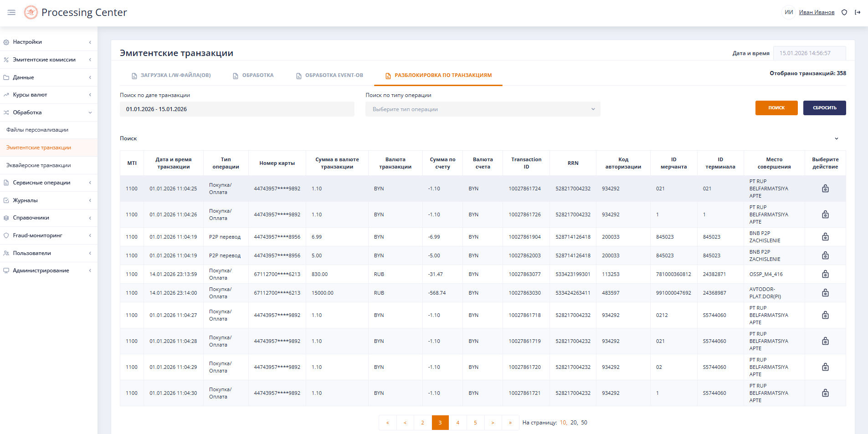Image resolution: width=868 pixels, height=434 pixels.
Task: Open the operation type dropdown
Action: pyautogui.click(x=483, y=109)
